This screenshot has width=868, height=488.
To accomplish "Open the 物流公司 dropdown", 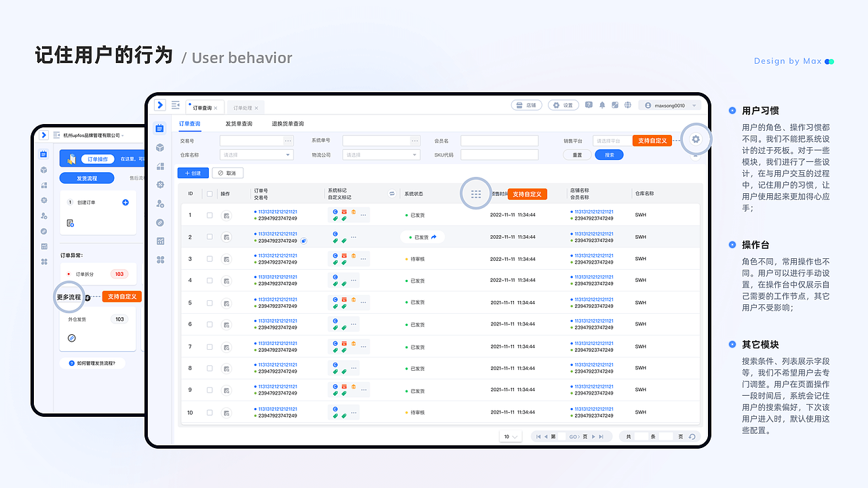I will (x=381, y=155).
